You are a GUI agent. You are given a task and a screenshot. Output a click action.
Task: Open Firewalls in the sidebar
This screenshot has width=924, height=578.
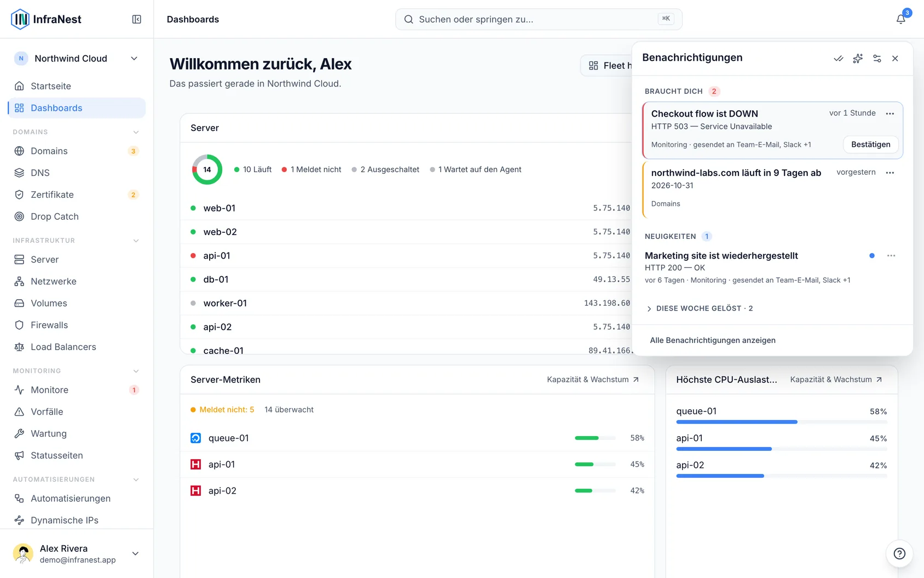coord(77,325)
